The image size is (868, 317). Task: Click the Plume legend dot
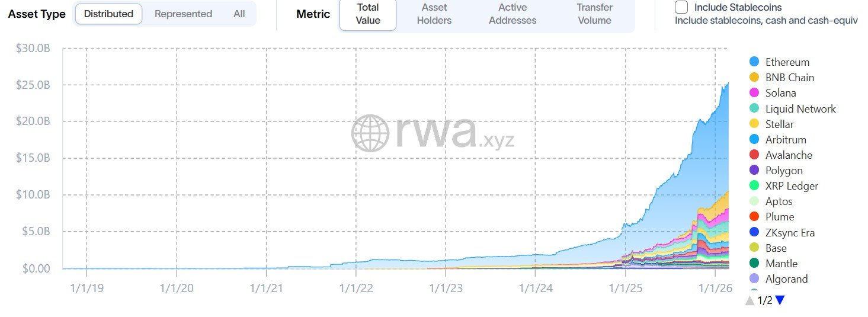[754, 217]
